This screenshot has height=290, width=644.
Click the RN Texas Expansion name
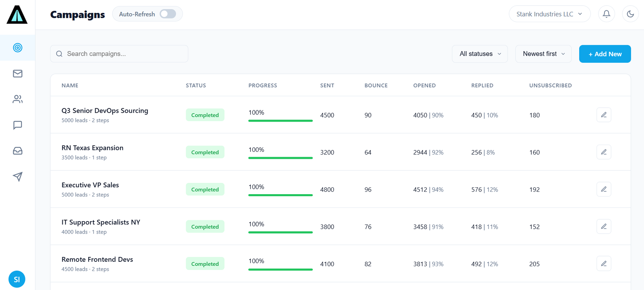(x=93, y=148)
